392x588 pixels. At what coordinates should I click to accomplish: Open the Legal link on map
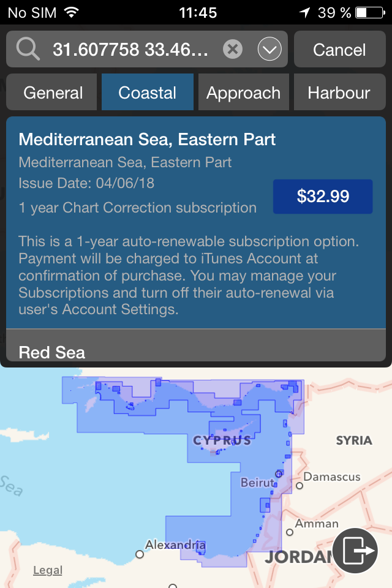click(x=48, y=570)
